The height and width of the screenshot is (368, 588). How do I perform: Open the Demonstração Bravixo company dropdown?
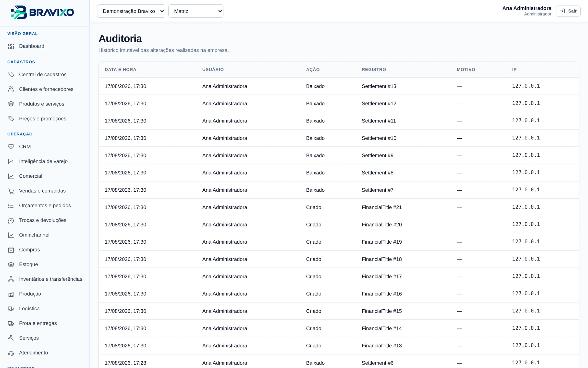point(131,11)
